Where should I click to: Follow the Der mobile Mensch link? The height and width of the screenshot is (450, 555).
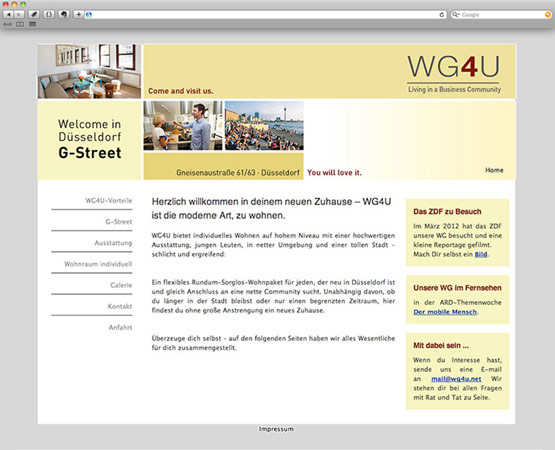click(x=445, y=312)
